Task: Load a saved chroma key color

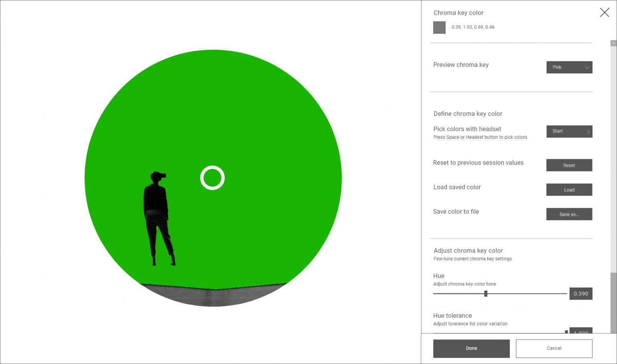Action: coord(569,190)
